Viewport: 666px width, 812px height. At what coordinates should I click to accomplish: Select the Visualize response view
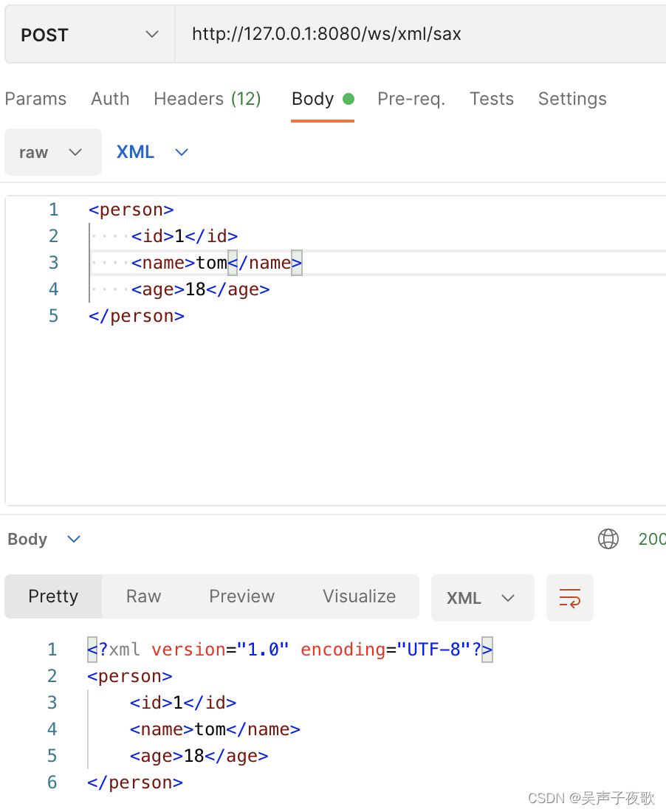click(x=360, y=596)
